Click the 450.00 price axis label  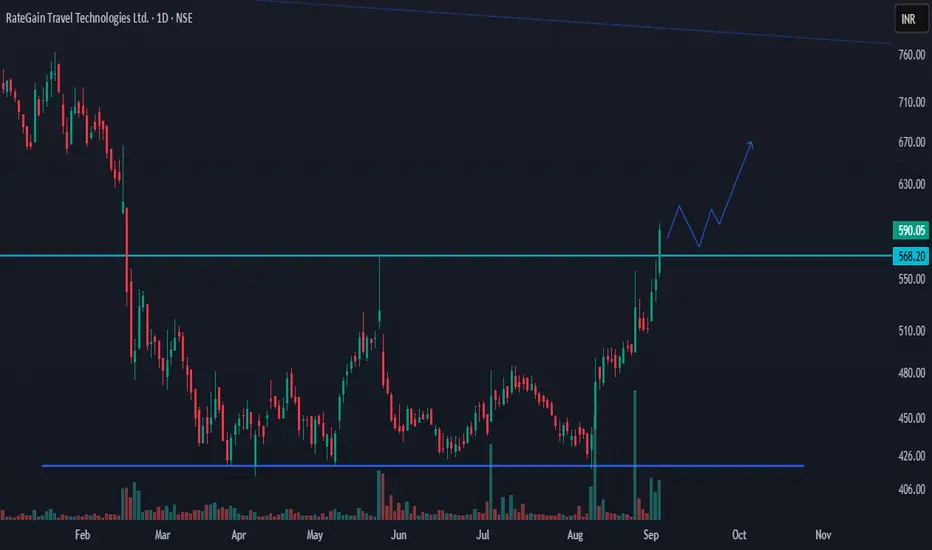[911, 418]
